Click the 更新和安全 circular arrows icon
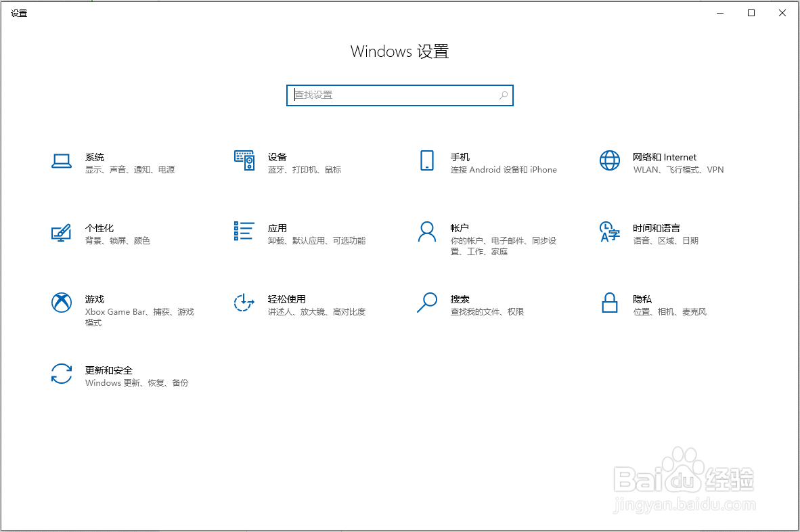The height and width of the screenshot is (532, 800). pos(62,373)
